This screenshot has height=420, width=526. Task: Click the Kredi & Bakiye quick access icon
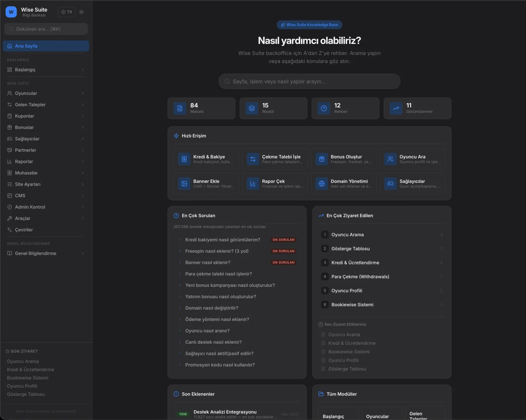(184, 159)
